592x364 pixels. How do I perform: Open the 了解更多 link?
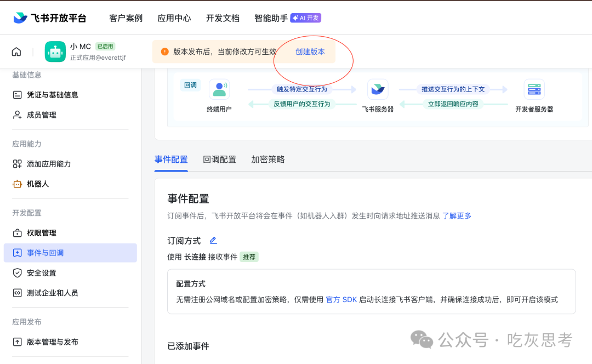click(457, 215)
